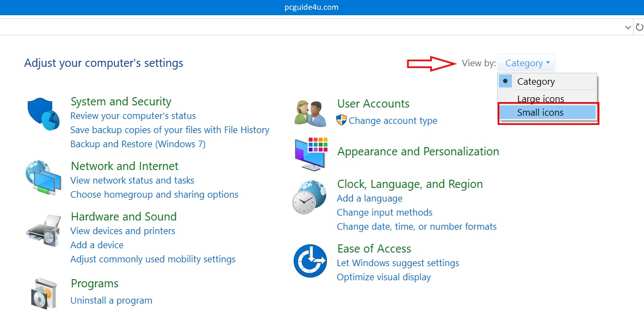Expand the address bar history dropdown arrow
The image size is (644, 315).
pos(628,27)
